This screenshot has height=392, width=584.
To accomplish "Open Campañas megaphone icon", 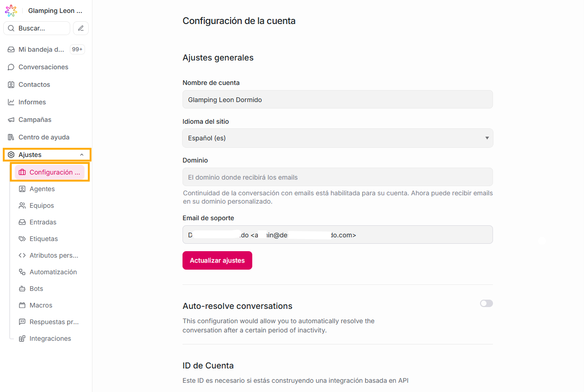I will pos(11,120).
